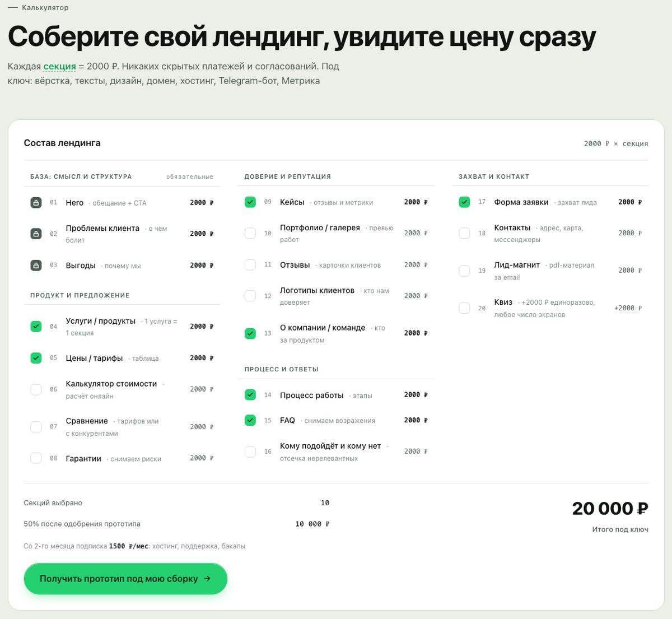Click the FAQ row title

[x=287, y=420]
